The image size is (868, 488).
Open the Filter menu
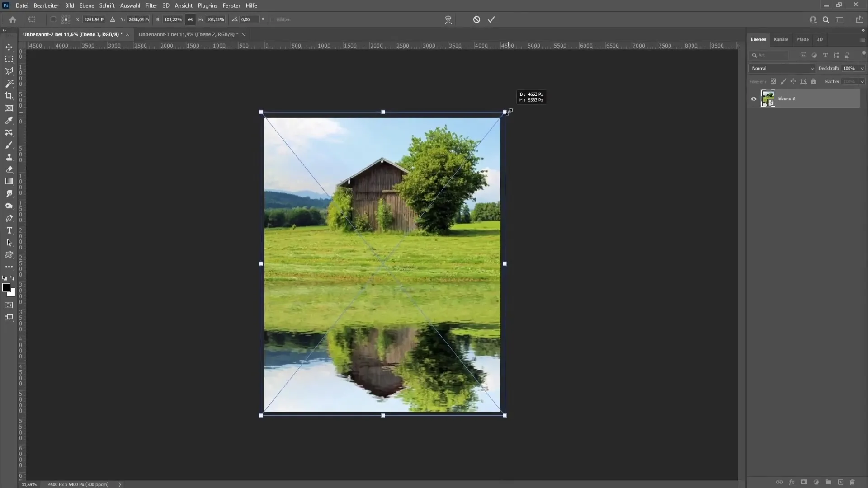point(151,5)
